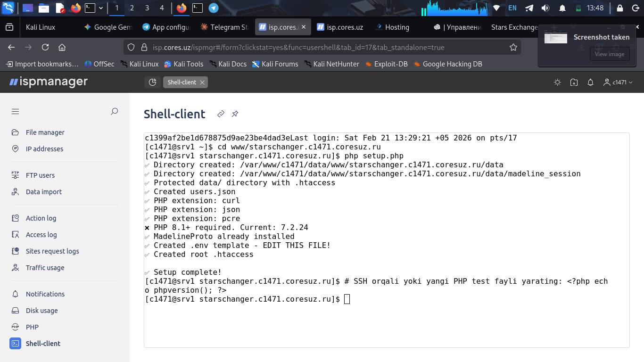644x362 pixels.
Task: Open the sidebar search magnifier
Action: tap(114, 112)
